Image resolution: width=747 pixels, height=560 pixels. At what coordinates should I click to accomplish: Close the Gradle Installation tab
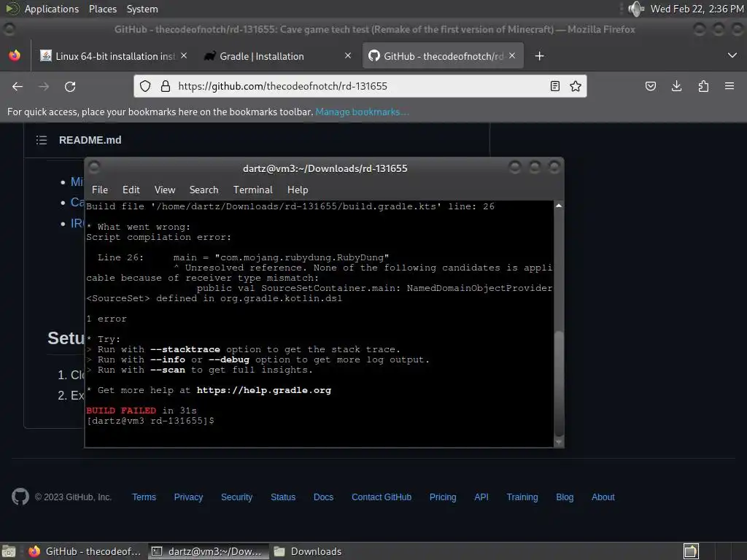tap(348, 55)
